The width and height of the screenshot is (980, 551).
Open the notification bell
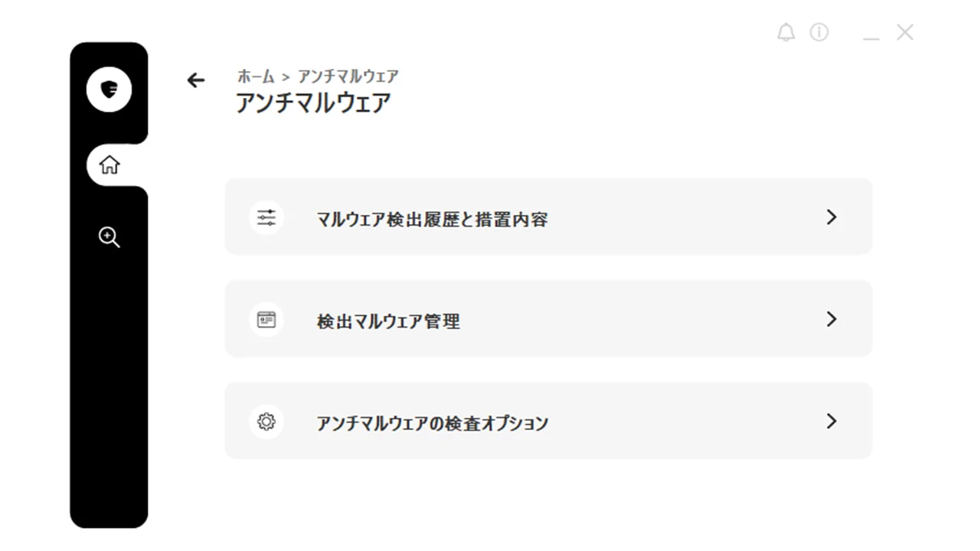click(786, 32)
